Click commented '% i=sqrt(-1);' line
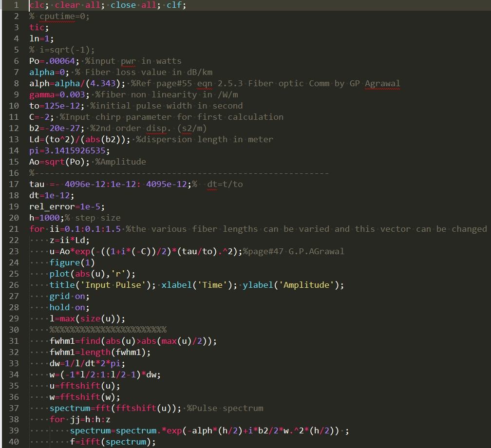 coord(62,50)
